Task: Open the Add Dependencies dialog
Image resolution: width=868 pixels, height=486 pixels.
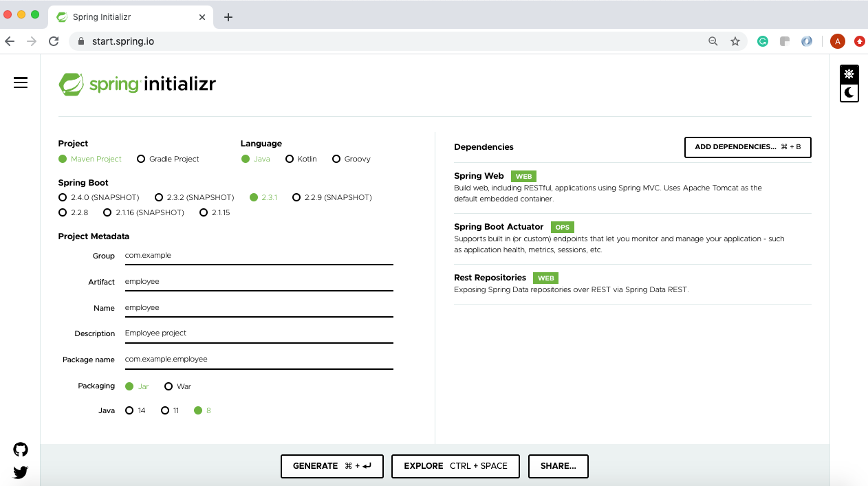Action: 748,147
